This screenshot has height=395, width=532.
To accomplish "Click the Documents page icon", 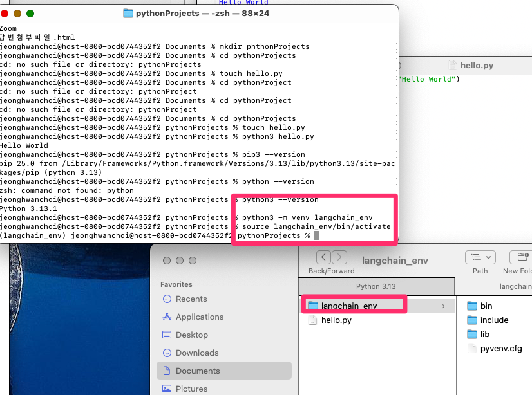I will pyautogui.click(x=167, y=371).
